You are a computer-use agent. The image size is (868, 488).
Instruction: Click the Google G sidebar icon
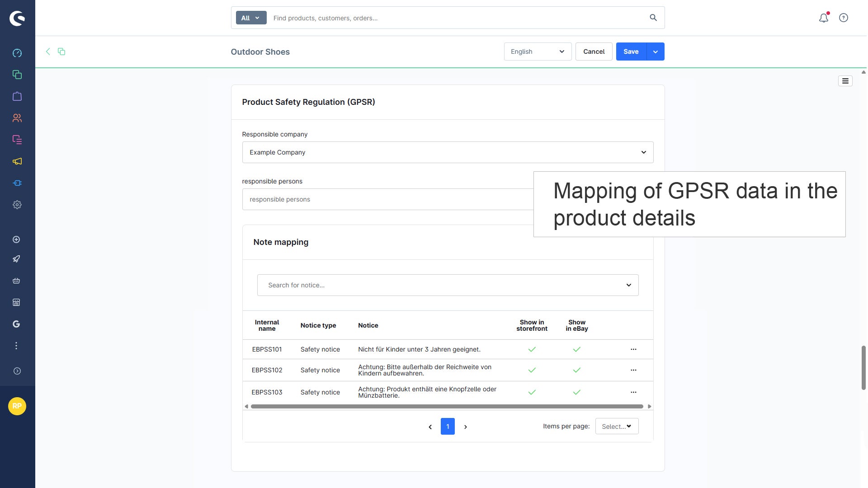pyautogui.click(x=16, y=324)
